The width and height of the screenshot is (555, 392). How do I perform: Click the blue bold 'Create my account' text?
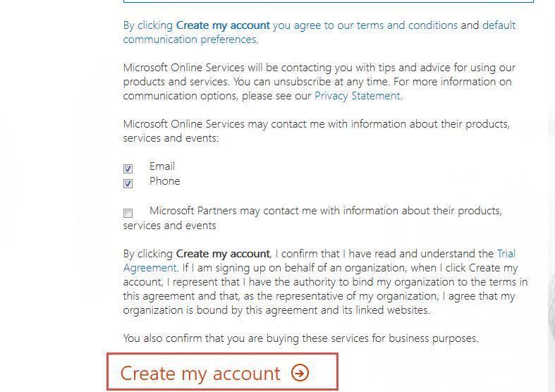click(223, 25)
